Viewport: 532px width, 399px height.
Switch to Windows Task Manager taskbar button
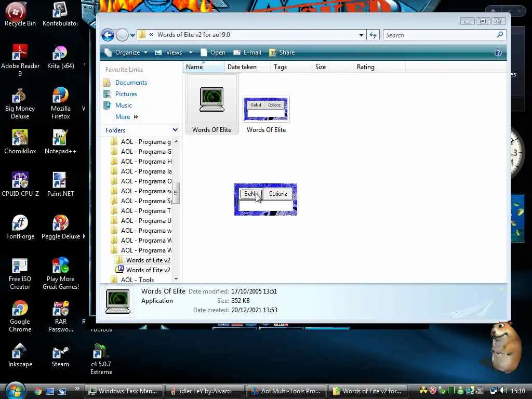[124, 391]
